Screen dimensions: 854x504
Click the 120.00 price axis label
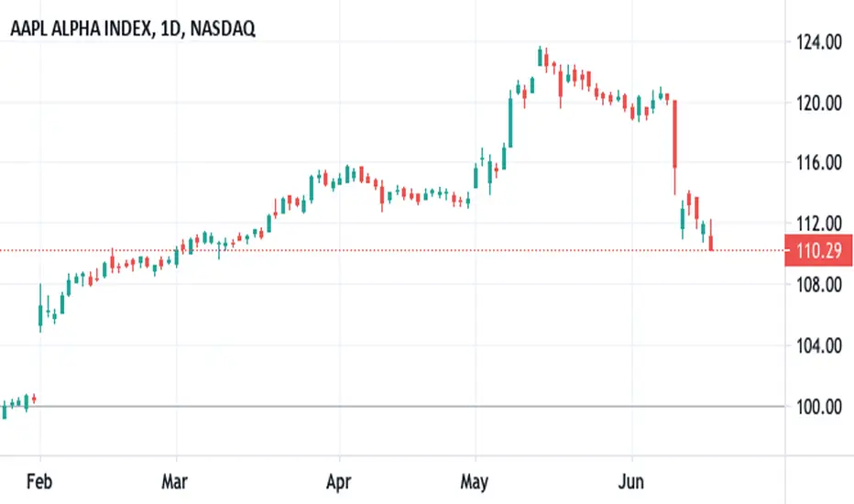818,103
